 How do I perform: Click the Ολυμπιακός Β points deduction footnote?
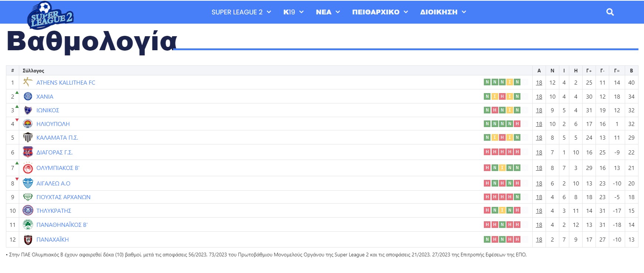pyautogui.click(x=266, y=255)
